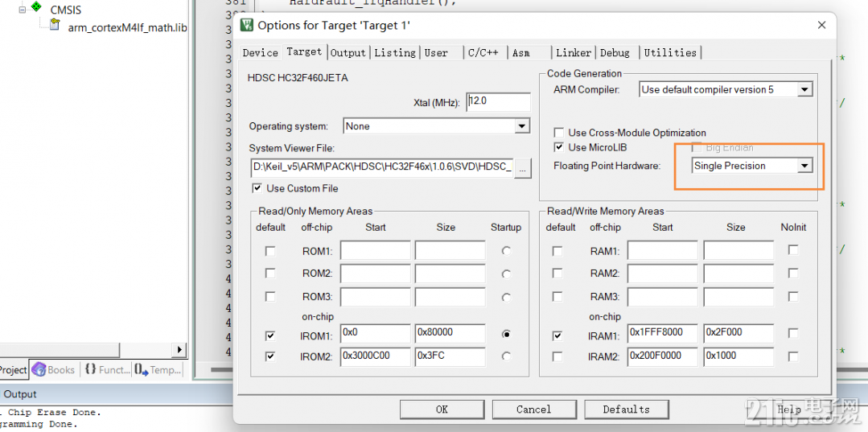868x432 pixels.
Task: Switch to the Device tab
Action: tap(260, 52)
